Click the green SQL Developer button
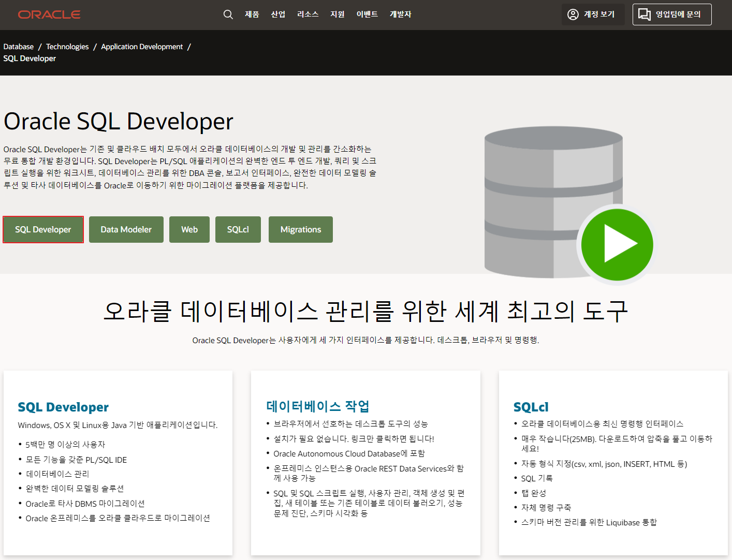This screenshot has height=560, width=732. (43, 229)
